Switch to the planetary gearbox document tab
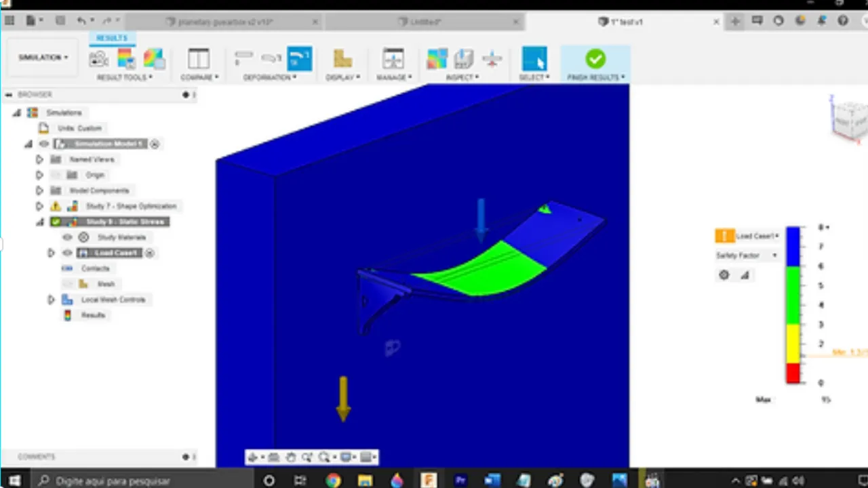Screen dimensions: 868x488 (225, 22)
